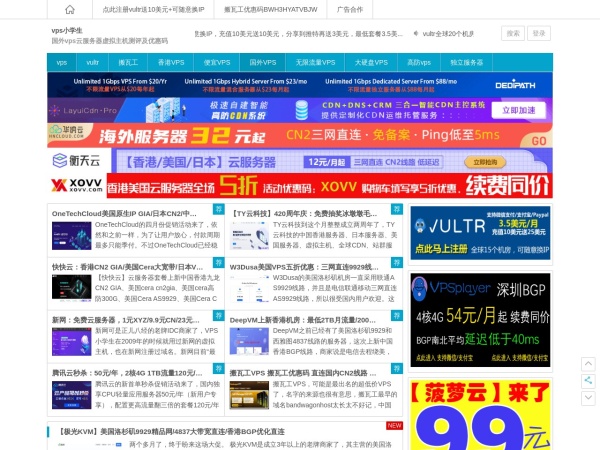Open the 无限流量VPS tab

(315, 62)
